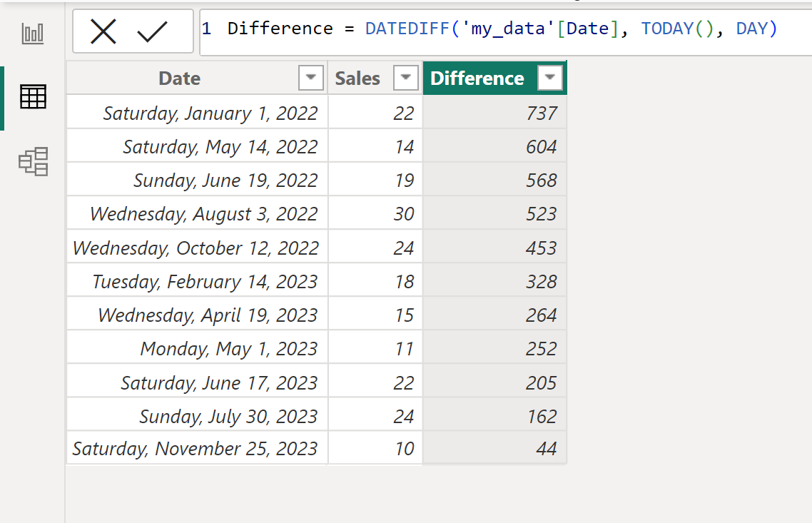Viewport: 812px width, 523px height.
Task: Click the X icon beside the formula bar
Action: (103, 31)
